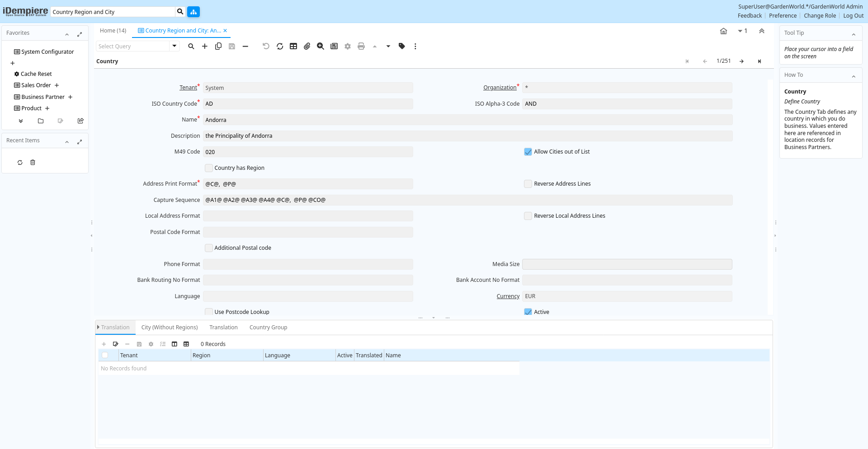
Task: Toggle grid view with the table icon
Action: tap(293, 46)
